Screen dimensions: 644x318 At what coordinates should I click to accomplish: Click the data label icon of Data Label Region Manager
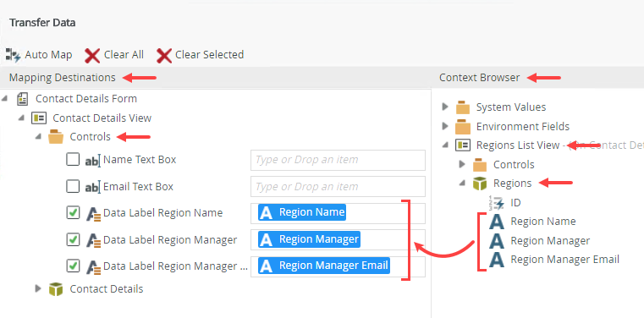[94, 240]
